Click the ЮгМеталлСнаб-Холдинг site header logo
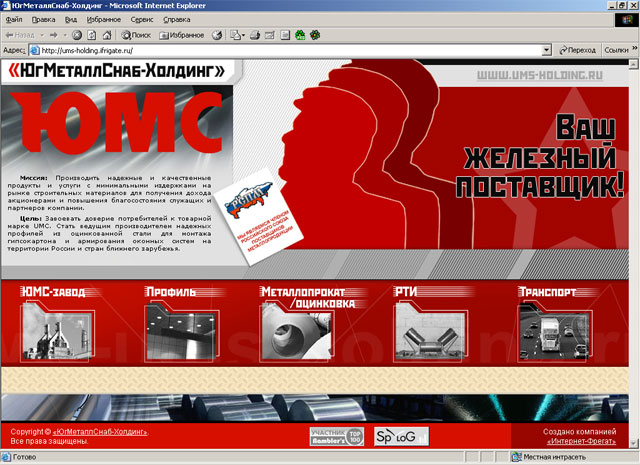The image size is (640, 465). (116, 71)
